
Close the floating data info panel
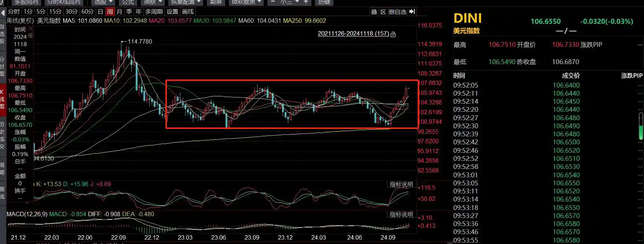click(30, 29)
